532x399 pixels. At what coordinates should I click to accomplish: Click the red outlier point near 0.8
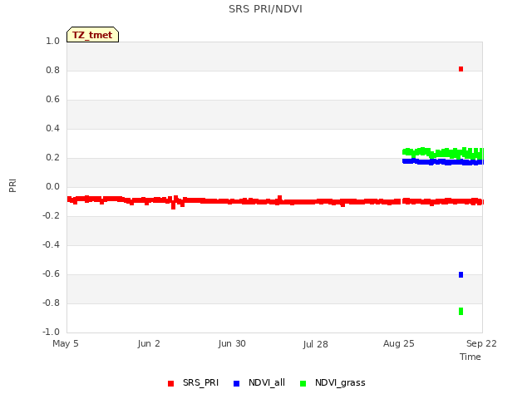[461, 69]
